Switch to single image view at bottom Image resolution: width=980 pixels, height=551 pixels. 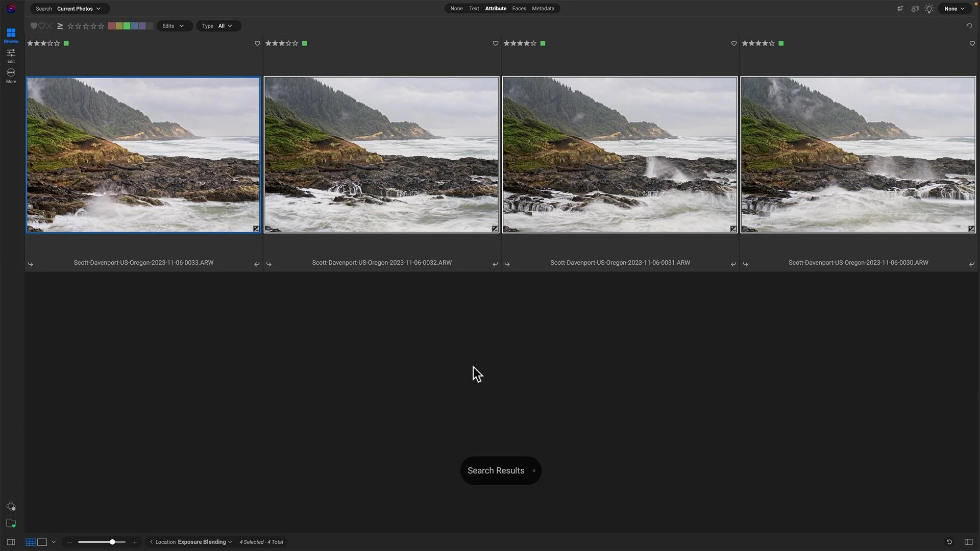(42, 542)
